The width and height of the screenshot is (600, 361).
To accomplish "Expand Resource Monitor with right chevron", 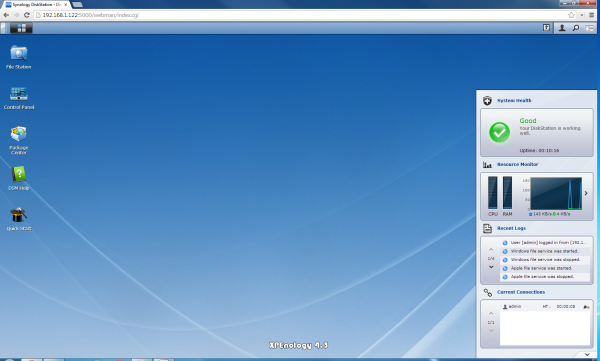I will pyautogui.click(x=586, y=193).
